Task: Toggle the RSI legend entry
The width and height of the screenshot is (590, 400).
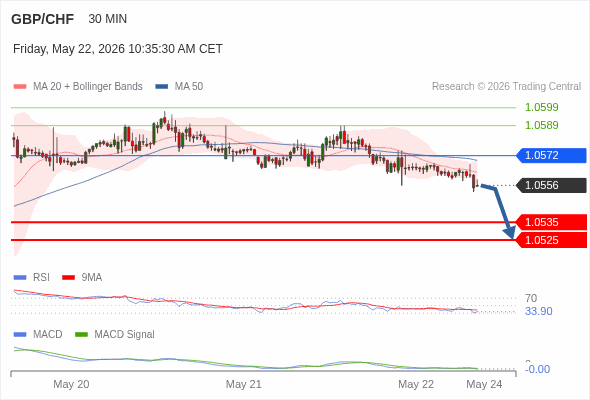Action: (32, 278)
